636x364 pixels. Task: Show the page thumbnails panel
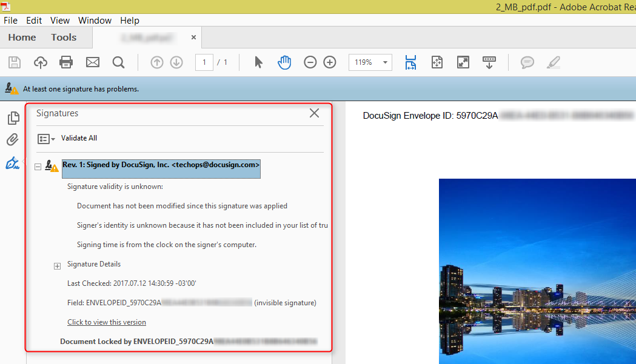(13, 118)
